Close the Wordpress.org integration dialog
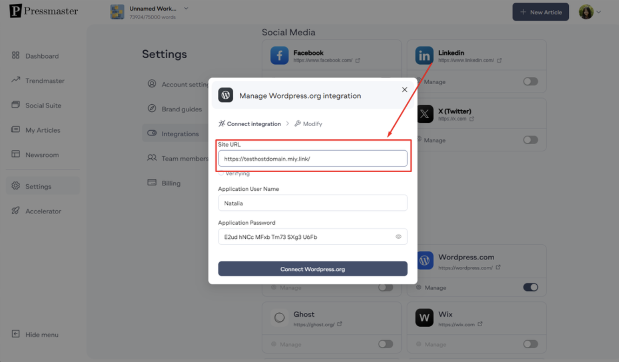The width and height of the screenshot is (619, 364). pyautogui.click(x=404, y=89)
